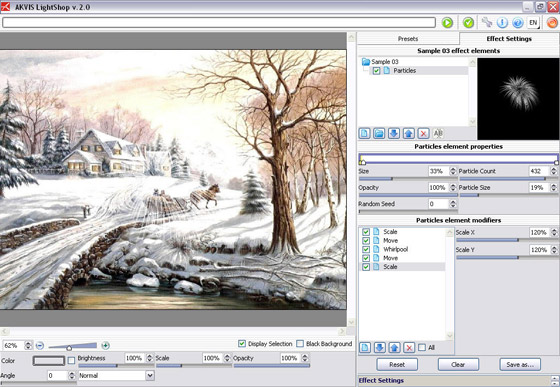Toggle the checkbox beside the Color swatch

coord(71,361)
